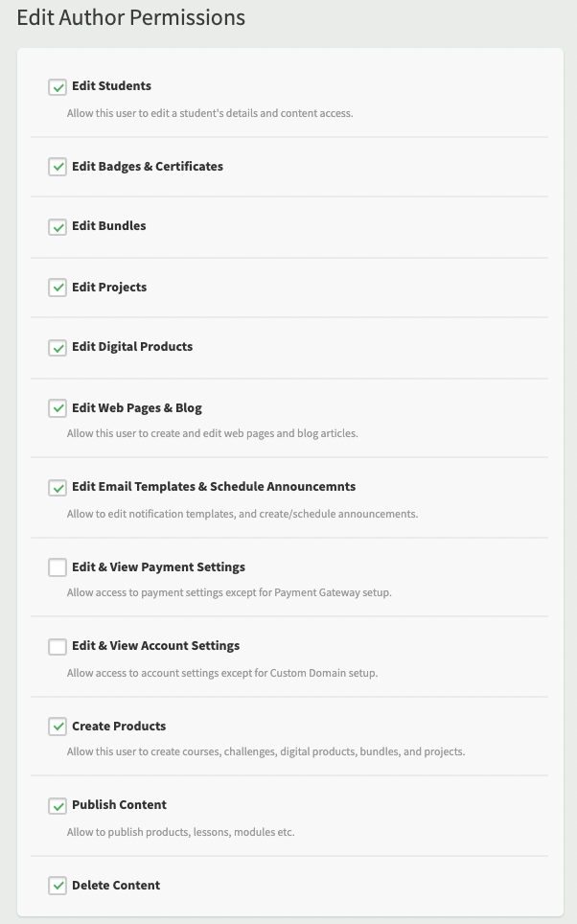Viewport: 577px width, 924px height.
Task: Click the Delete Content label
Action: [x=116, y=885]
